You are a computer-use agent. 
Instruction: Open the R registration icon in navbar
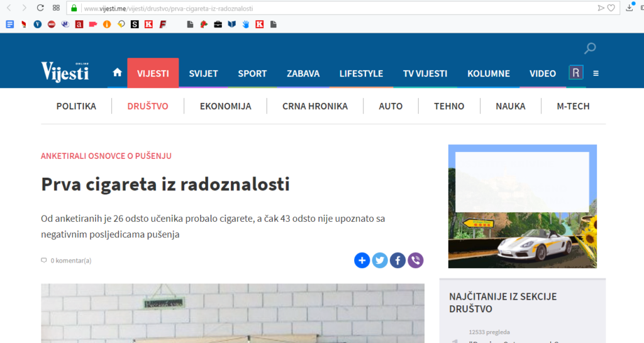576,73
